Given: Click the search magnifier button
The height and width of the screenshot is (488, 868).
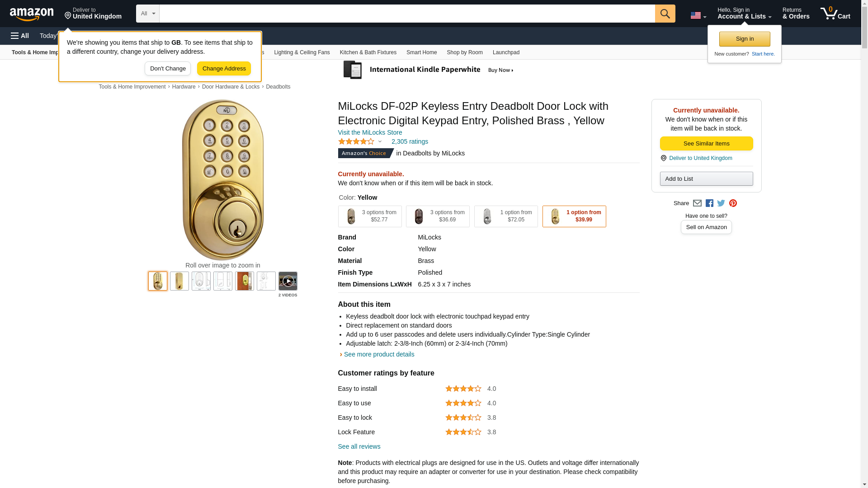Looking at the screenshot, I should click(x=665, y=14).
